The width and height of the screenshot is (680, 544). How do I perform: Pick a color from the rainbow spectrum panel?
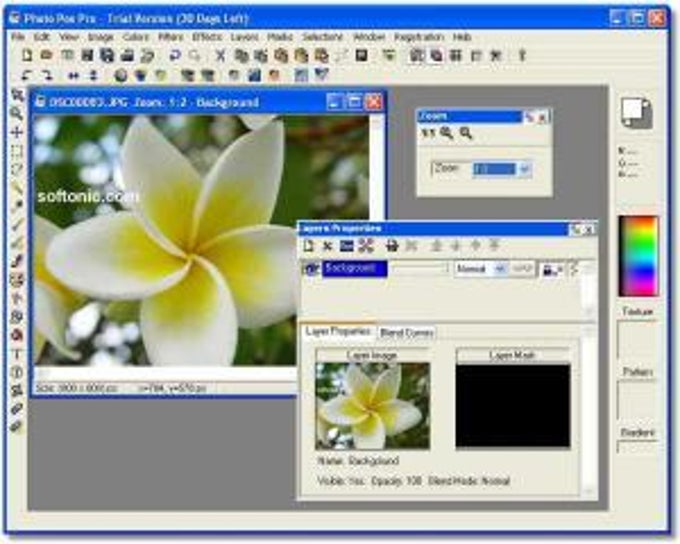(639, 256)
